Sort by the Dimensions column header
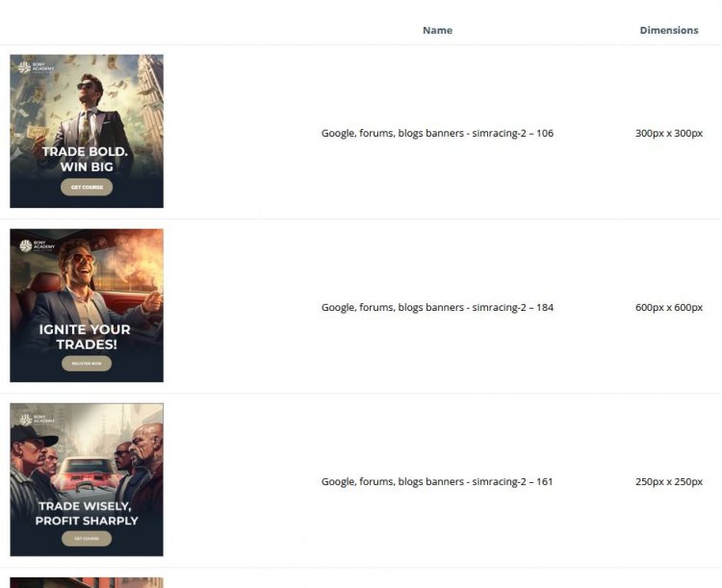Screen dimensions: 722x588 (668, 30)
